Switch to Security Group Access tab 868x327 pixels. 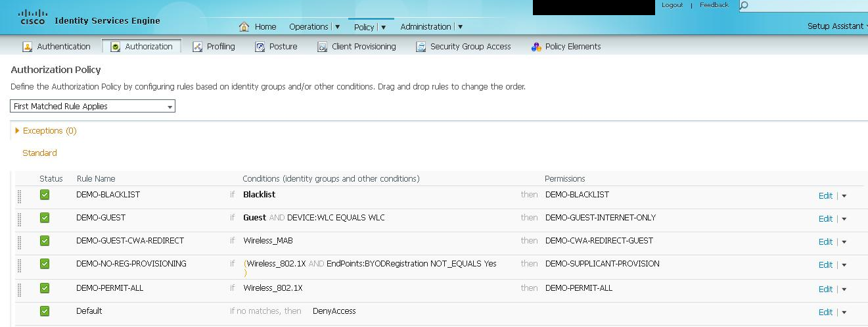coord(470,47)
